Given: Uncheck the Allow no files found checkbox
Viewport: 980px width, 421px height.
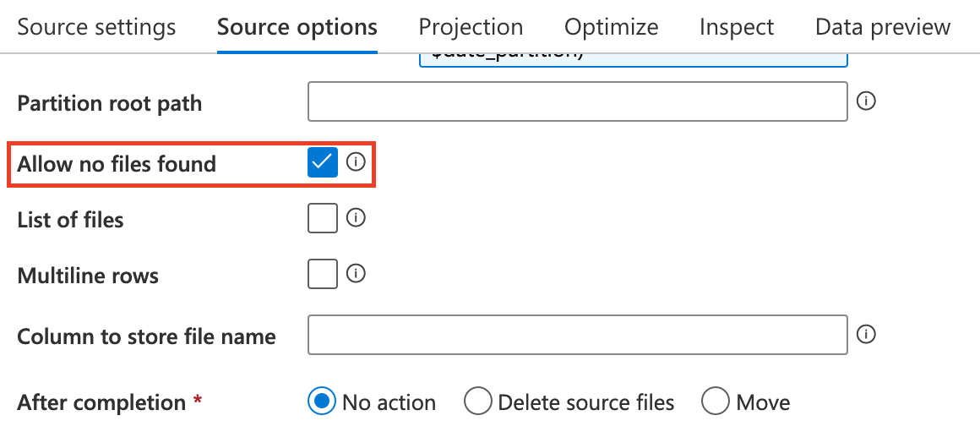Looking at the screenshot, I should click(323, 162).
